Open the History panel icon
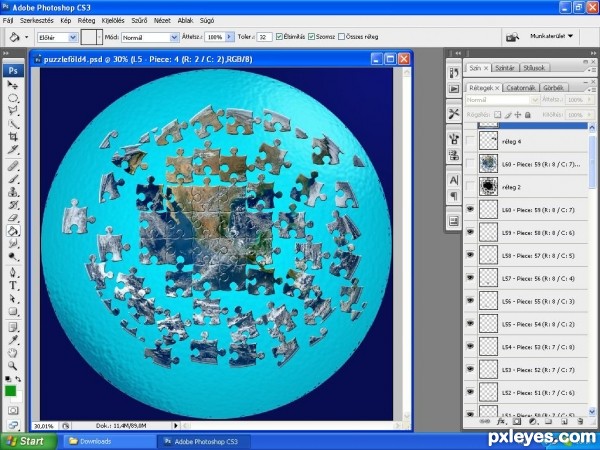Screen dimensions: 600x450 [454, 73]
